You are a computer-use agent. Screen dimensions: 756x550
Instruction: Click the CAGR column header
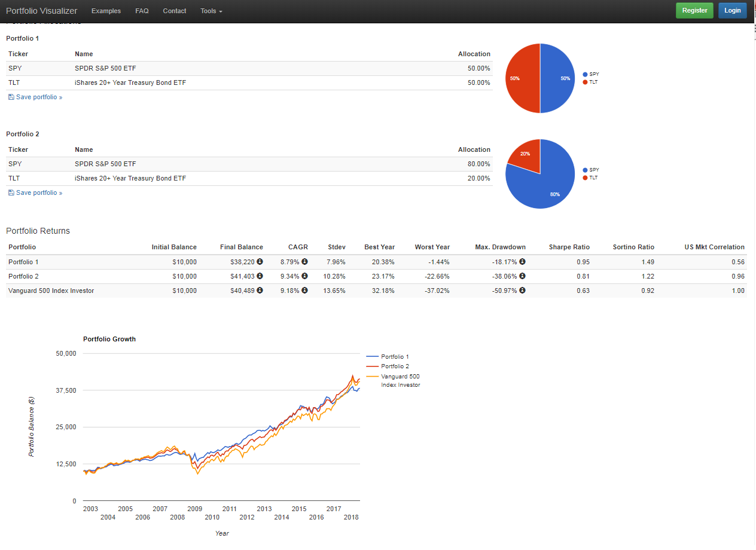click(x=297, y=247)
